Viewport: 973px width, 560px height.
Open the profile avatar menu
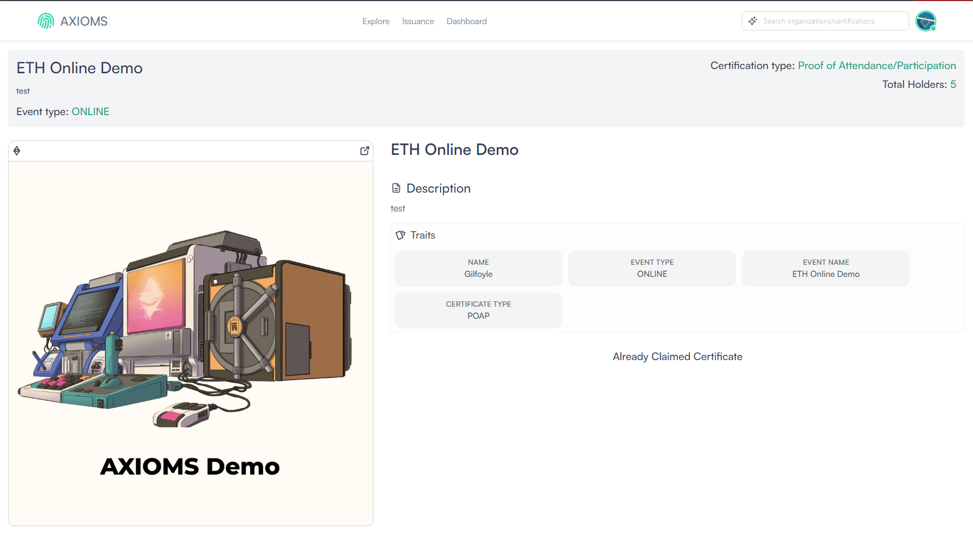pyautogui.click(x=926, y=21)
